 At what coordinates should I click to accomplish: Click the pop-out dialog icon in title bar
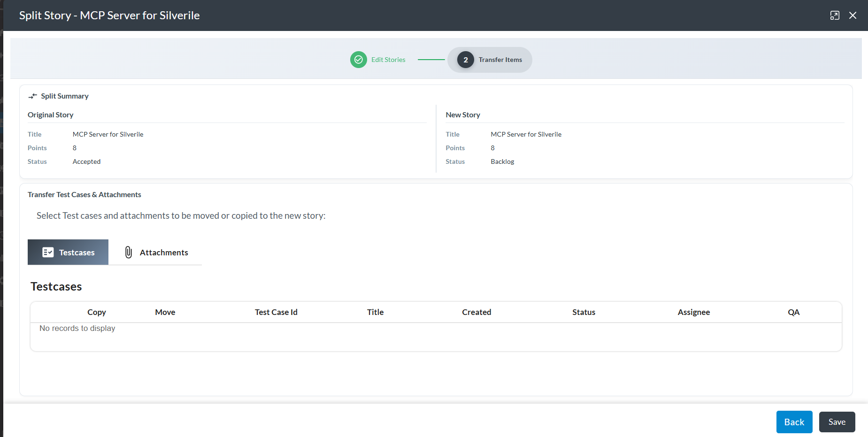coord(834,15)
